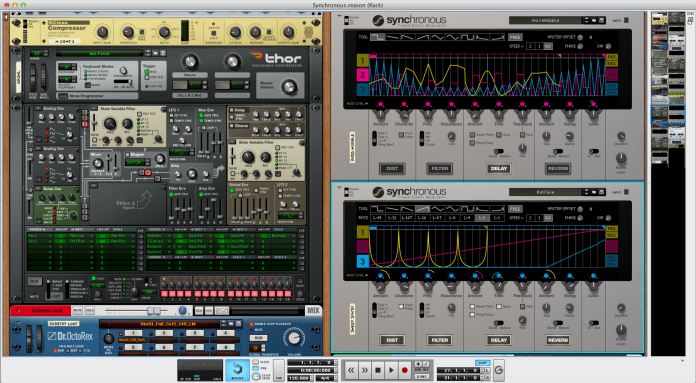Stop playback with the transport stop button
This screenshot has width=696, height=383.
[378, 370]
